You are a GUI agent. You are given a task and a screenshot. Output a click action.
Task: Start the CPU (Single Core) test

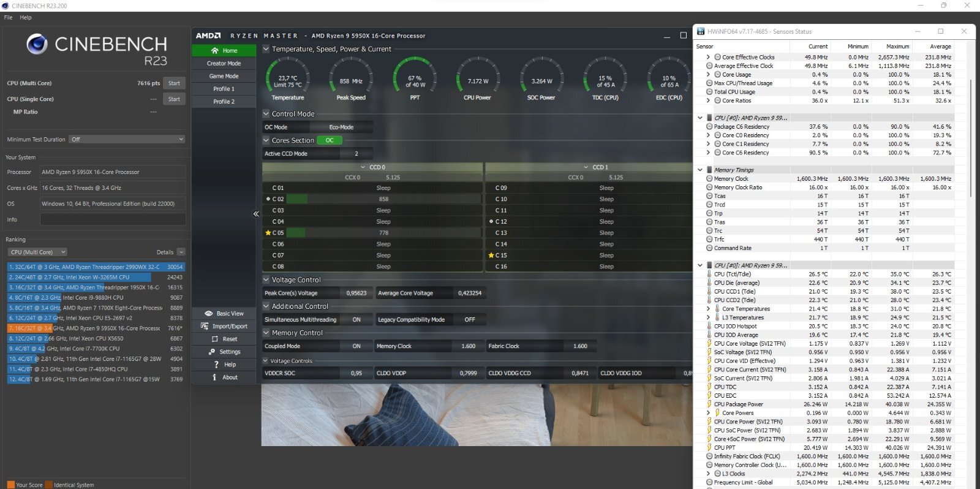[x=175, y=99]
